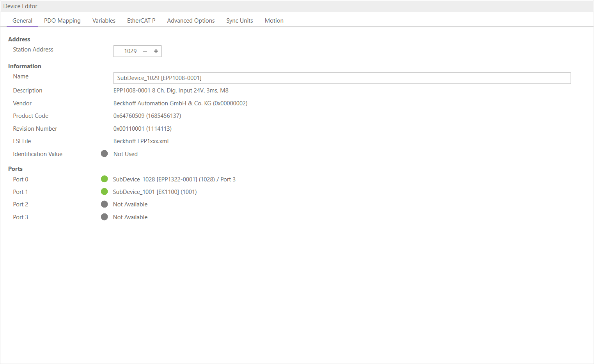
Task: Switch to the Motion tab
Action: coord(274,21)
